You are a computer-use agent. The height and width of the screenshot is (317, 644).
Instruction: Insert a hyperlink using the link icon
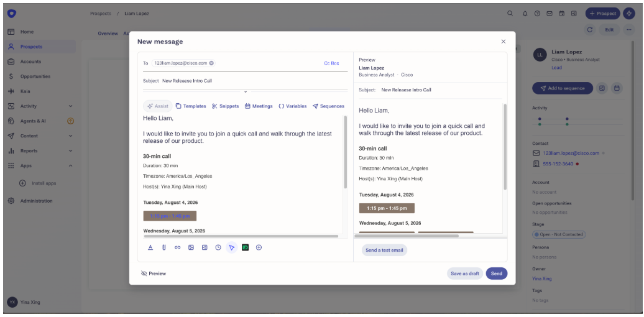click(x=177, y=247)
